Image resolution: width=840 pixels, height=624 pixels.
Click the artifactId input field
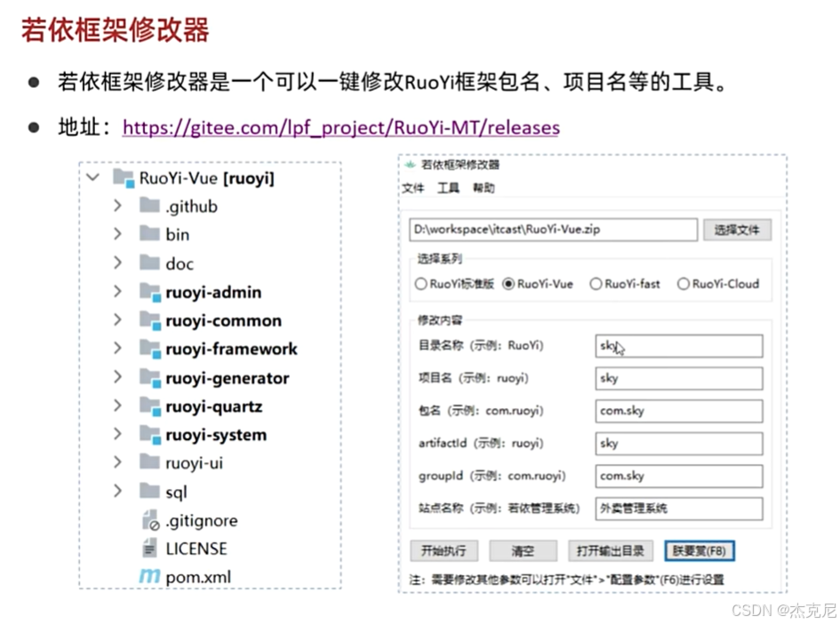[x=679, y=444]
